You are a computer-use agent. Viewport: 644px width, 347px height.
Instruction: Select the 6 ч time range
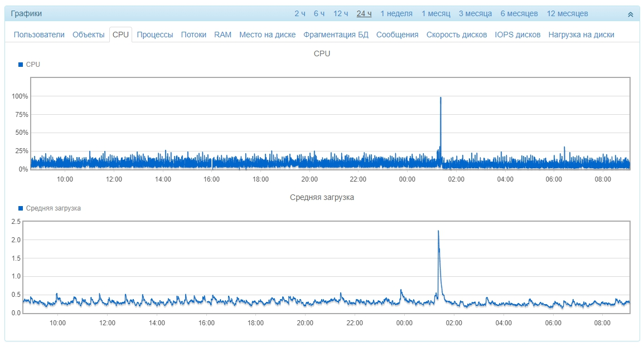click(x=319, y=13)
